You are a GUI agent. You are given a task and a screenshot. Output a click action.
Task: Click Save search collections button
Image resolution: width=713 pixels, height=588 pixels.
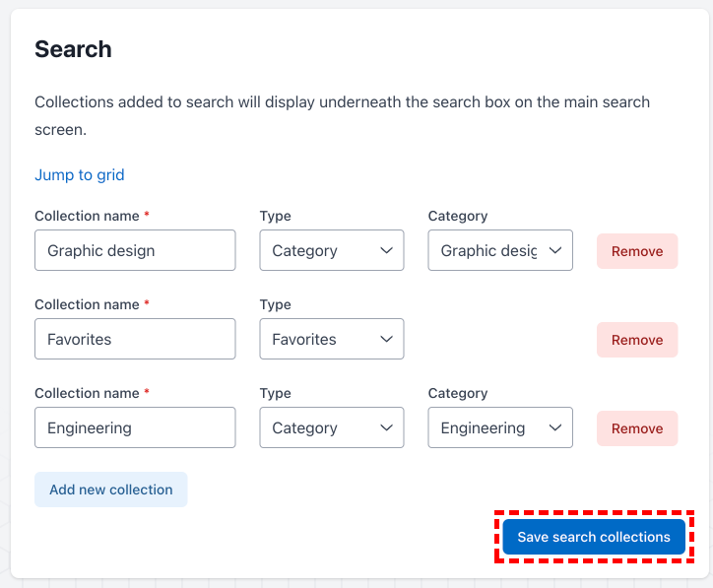[x=594, y=537]
